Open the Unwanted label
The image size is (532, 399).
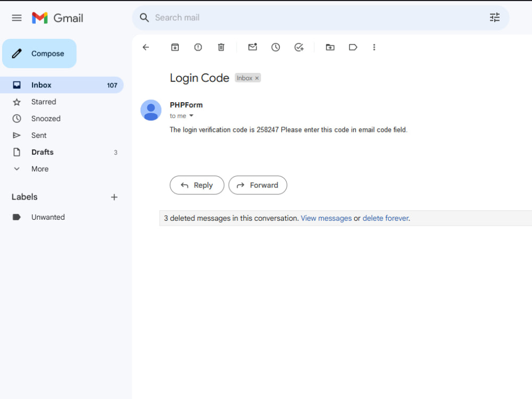point(61,217)
